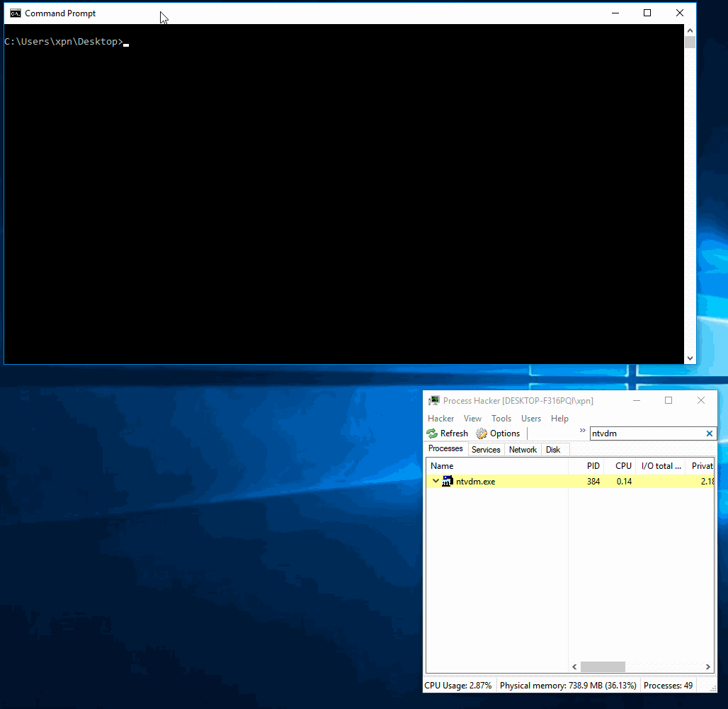
Task: Switch to the Network tab
Action: pyautogui.click(x=523, y=450)
